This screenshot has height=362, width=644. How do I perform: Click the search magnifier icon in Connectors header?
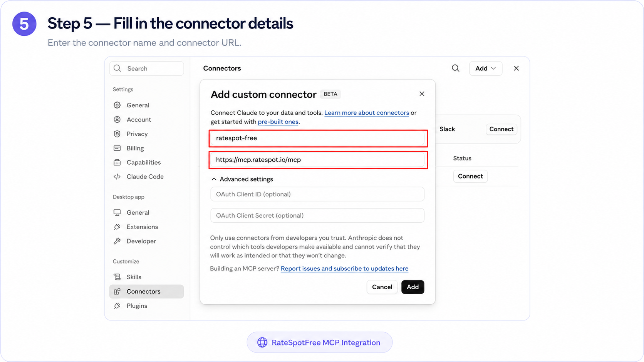point(455,68)
